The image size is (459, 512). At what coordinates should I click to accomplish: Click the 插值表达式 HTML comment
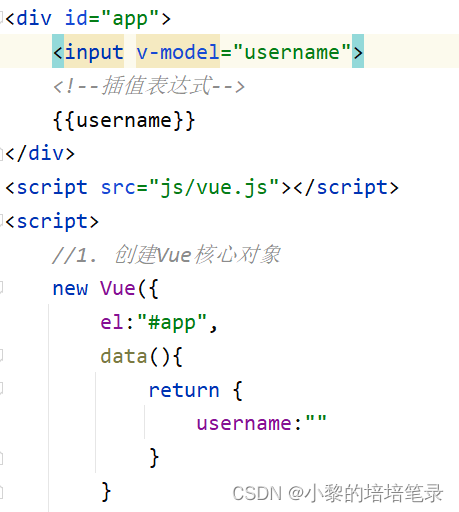coord(149,86)
